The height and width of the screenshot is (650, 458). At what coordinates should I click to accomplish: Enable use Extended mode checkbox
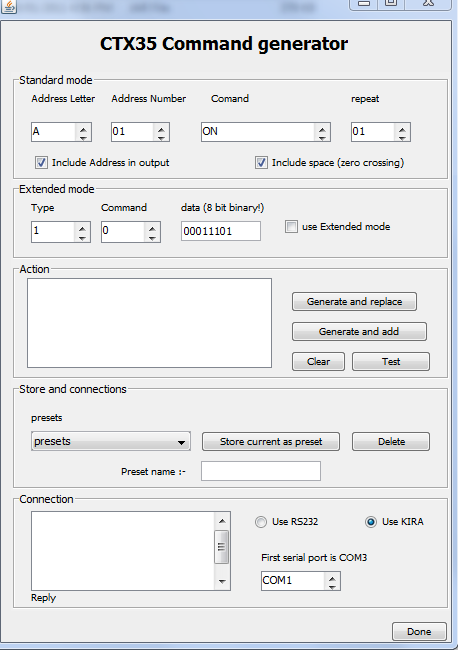pos(291,226)
